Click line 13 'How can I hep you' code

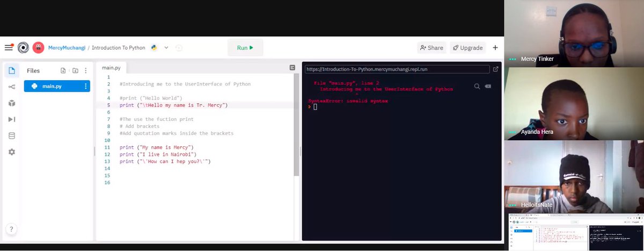tap(165, 161)
